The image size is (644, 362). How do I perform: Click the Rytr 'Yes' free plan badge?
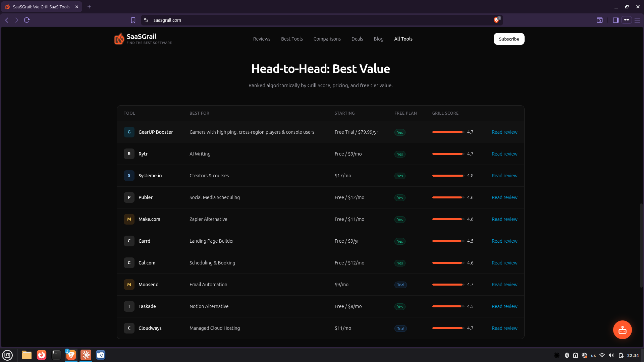click(400, 154)
